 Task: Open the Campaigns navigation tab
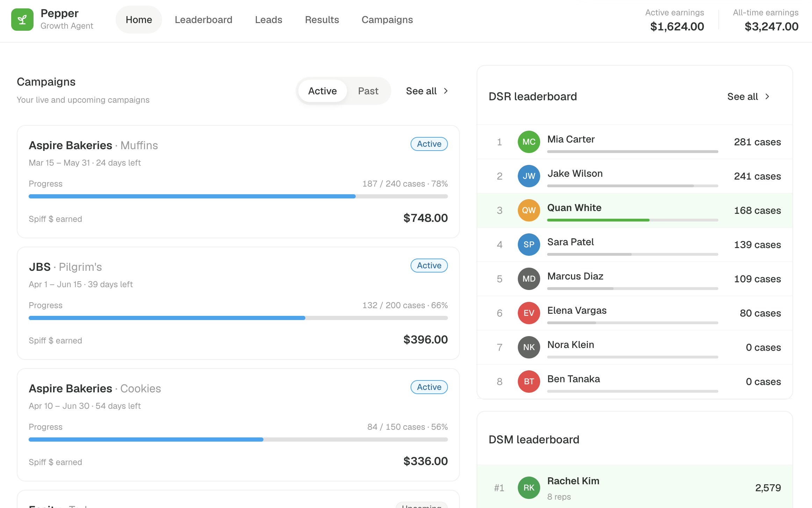[387, 20]
